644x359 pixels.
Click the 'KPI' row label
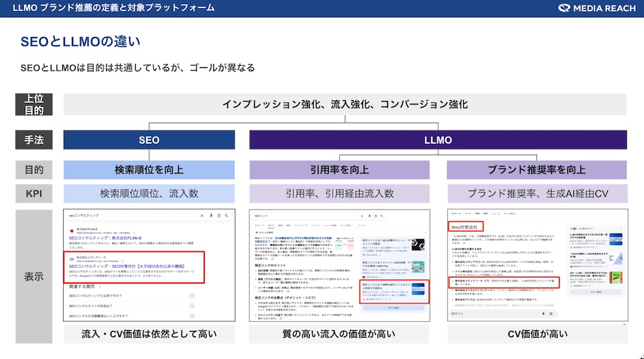34,193
